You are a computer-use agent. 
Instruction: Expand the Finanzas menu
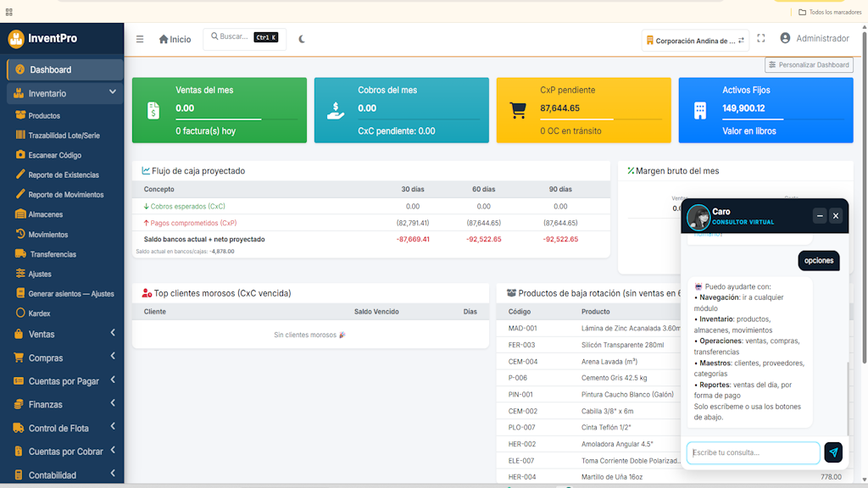click(64, 404)
